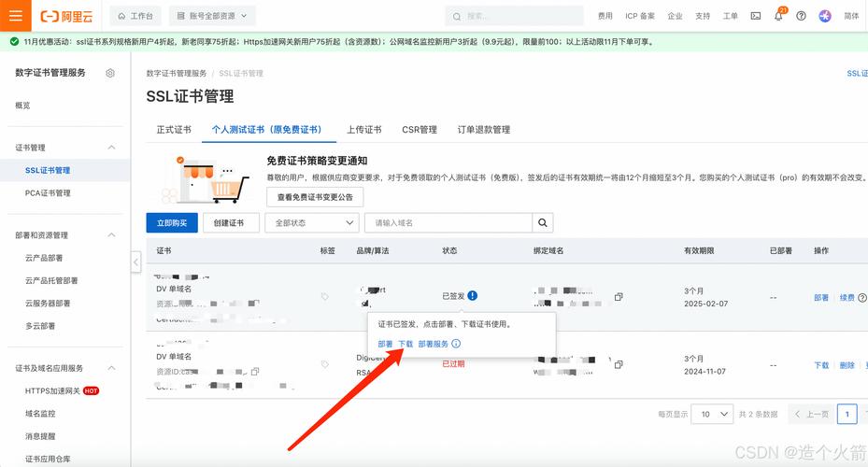
Task: Open the ICP 备案 menu
Action: 640,16
